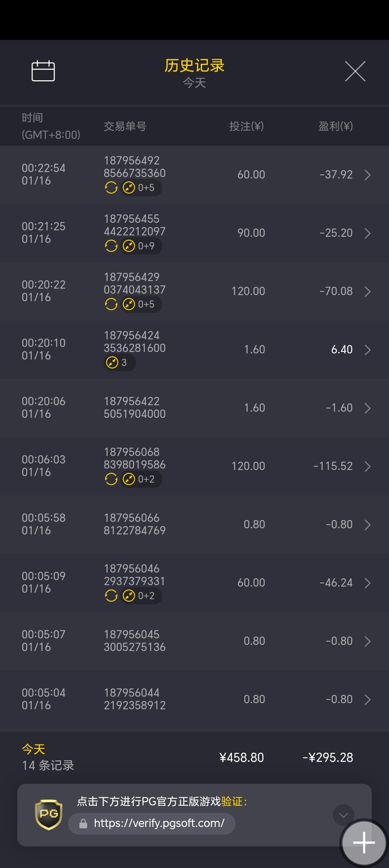Open the calendar date filter icon
This screenshot has height=868, width=389.
43,71
